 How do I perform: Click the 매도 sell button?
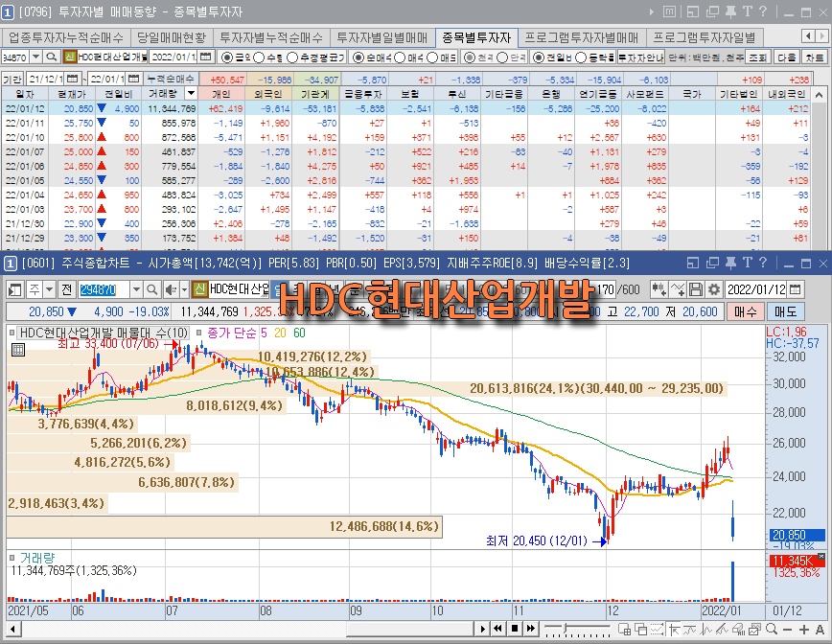tap(785, 311)
